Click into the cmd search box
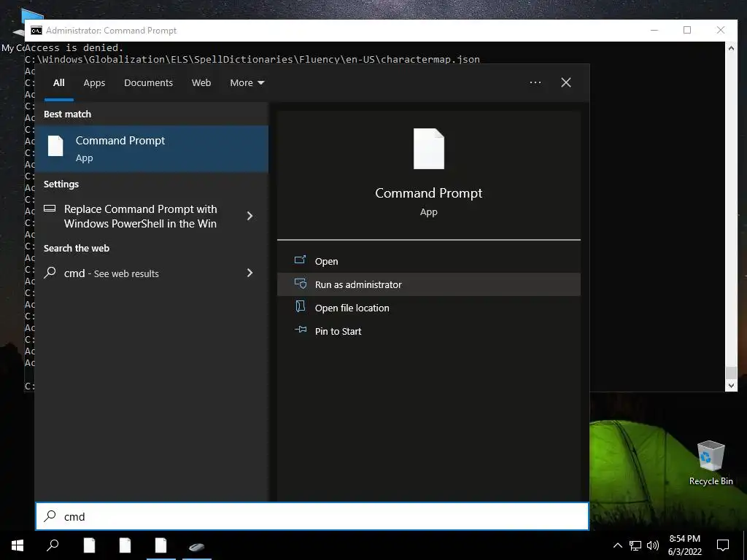 click(312, 516)
